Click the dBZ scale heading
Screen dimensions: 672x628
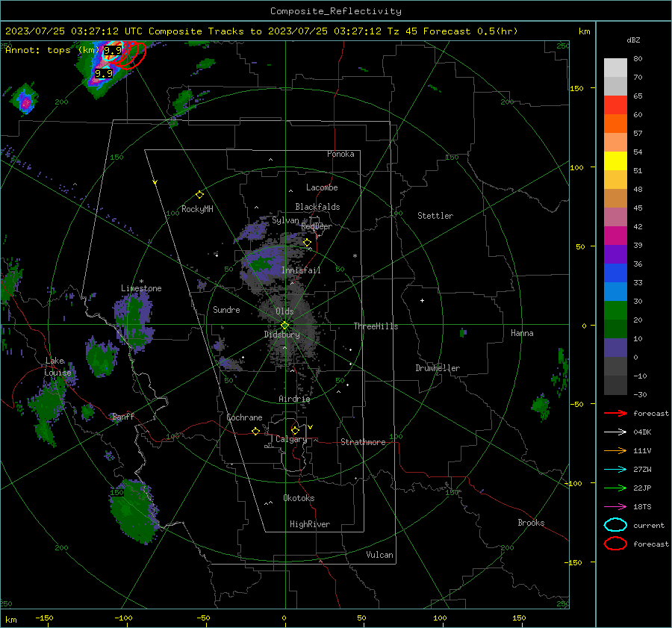point(633,40)
